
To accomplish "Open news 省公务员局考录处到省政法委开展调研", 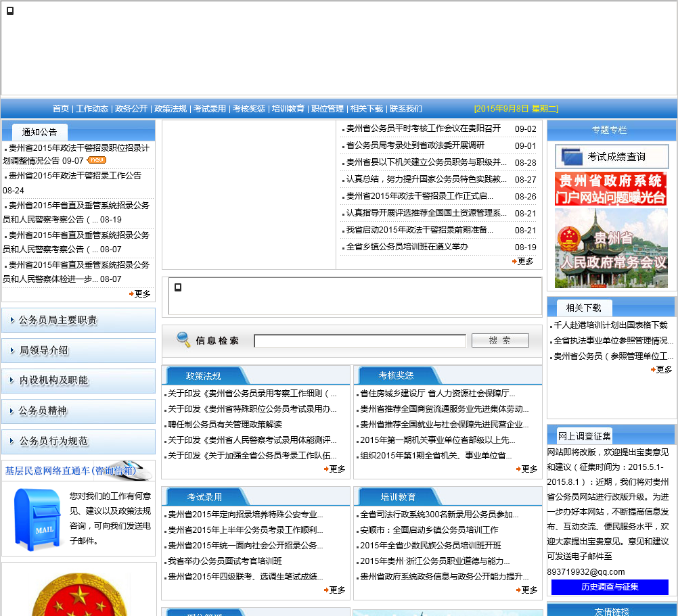I will click(415, 145).
